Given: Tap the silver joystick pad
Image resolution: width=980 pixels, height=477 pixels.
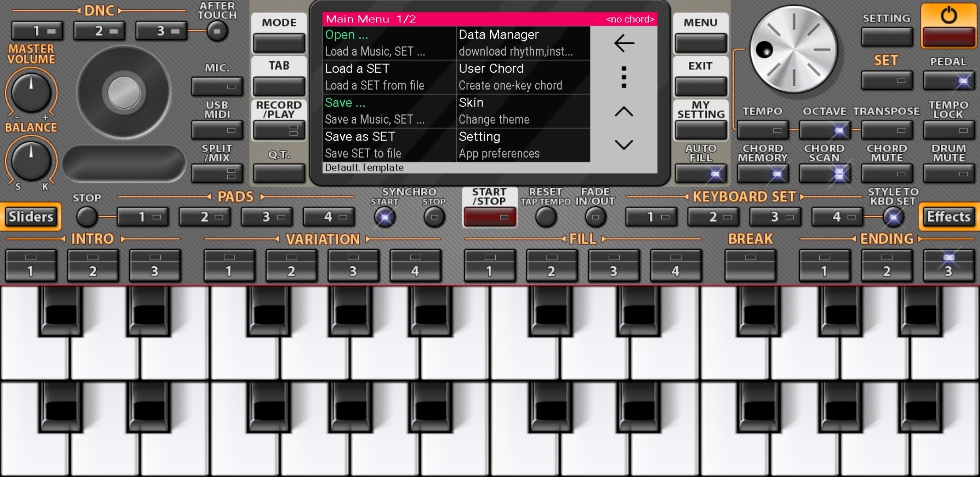Looking at the screenshot, I should (124, 93).
